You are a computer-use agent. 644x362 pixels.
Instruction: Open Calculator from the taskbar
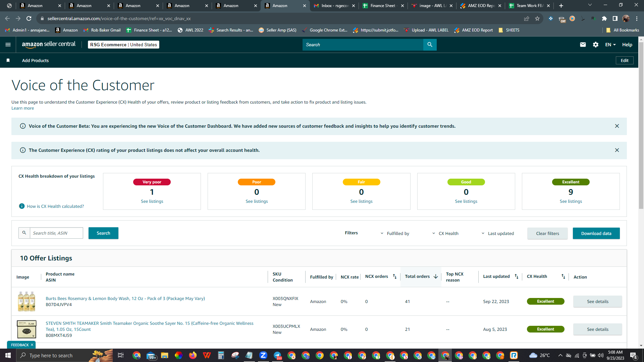(x=221, y=355)
